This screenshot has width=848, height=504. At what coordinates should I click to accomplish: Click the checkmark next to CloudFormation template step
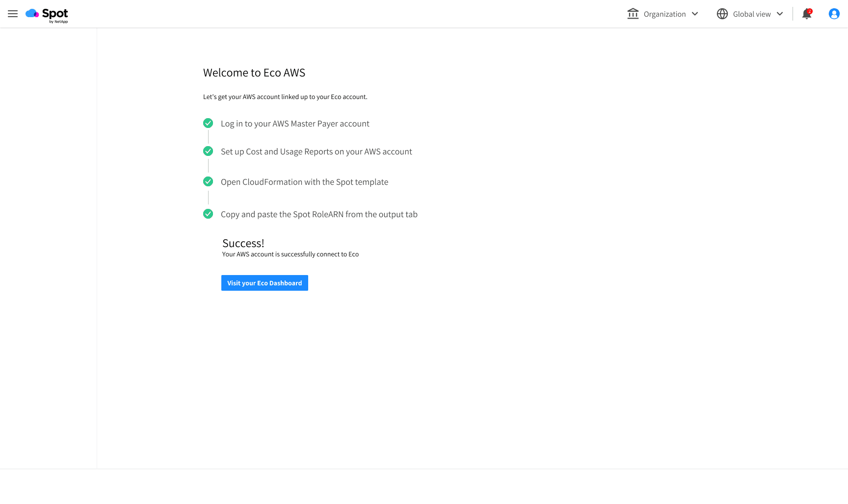coord(208,181)
